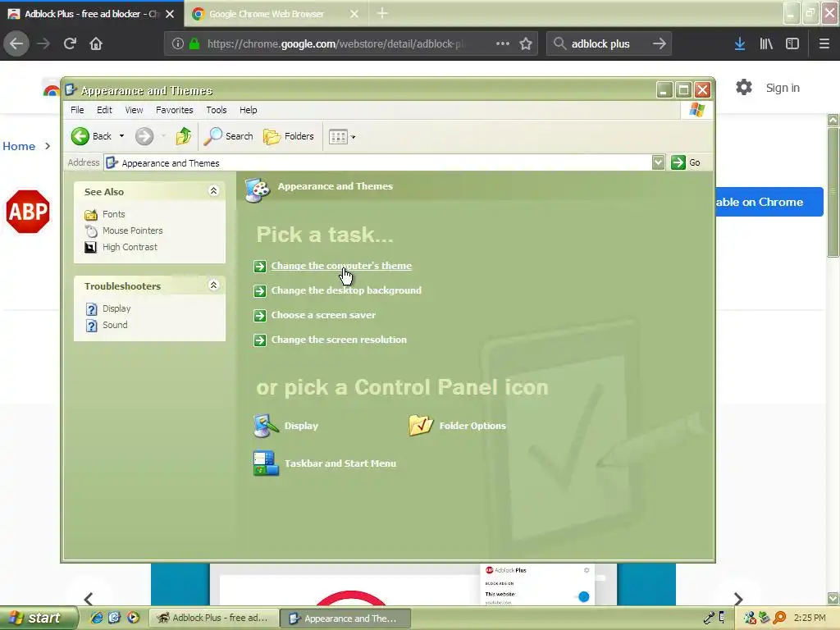
Task: Open the Firefox hamburger menu
Action: click(824, 43)
